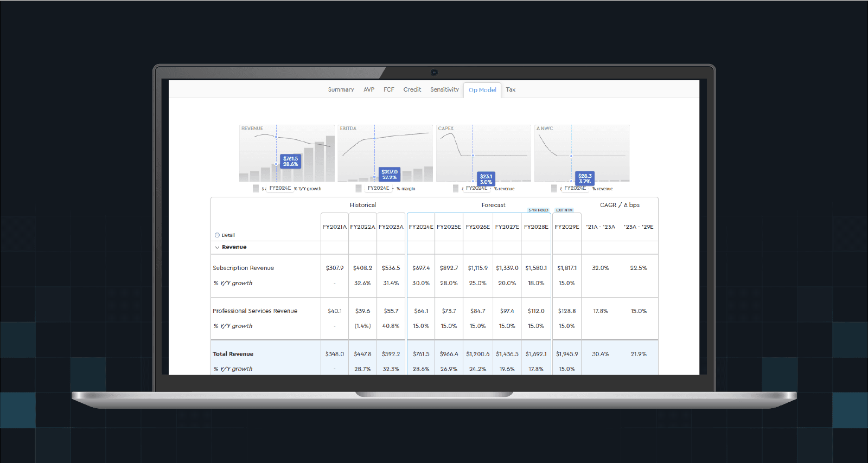
Task: Click the $207.0 EBITDA tooltip marker
Action: tap(389, 174)
